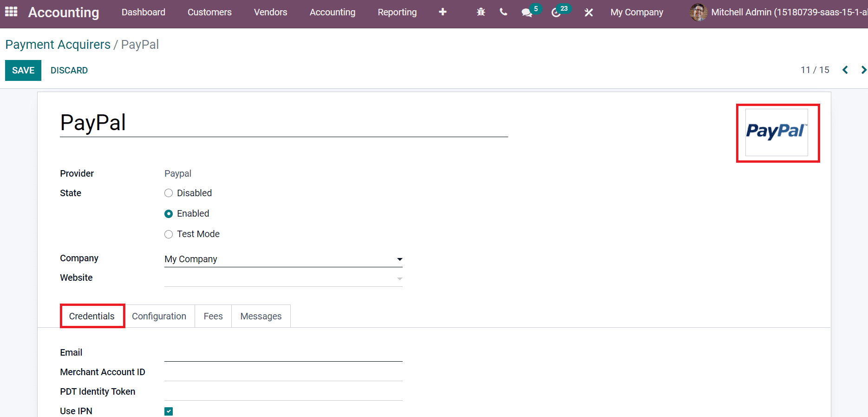
Task: Open the apps grid menu icon
Action: click(x=11, y=12)
